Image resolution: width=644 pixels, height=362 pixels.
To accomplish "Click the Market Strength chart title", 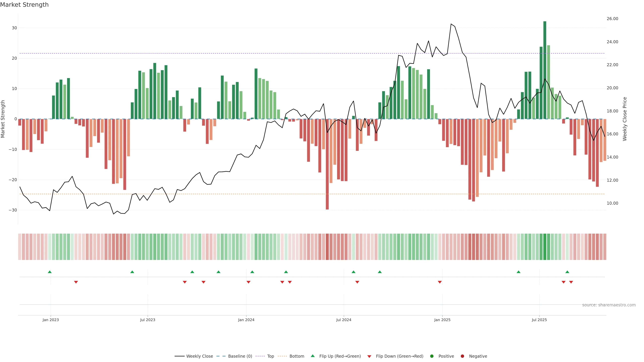I will [x=24, y=5].
